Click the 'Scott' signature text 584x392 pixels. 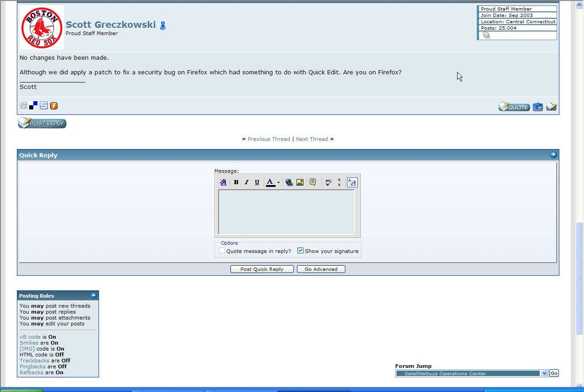(28, 87)
